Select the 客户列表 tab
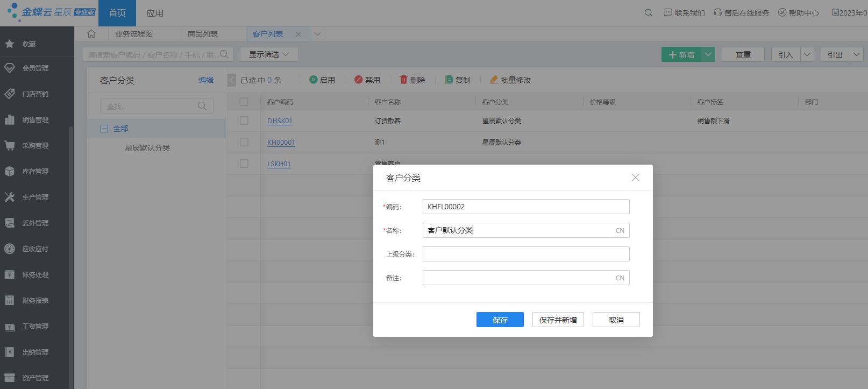Viewport: 868px width, 389px height. pyautogui.click(x=268, y=34)
